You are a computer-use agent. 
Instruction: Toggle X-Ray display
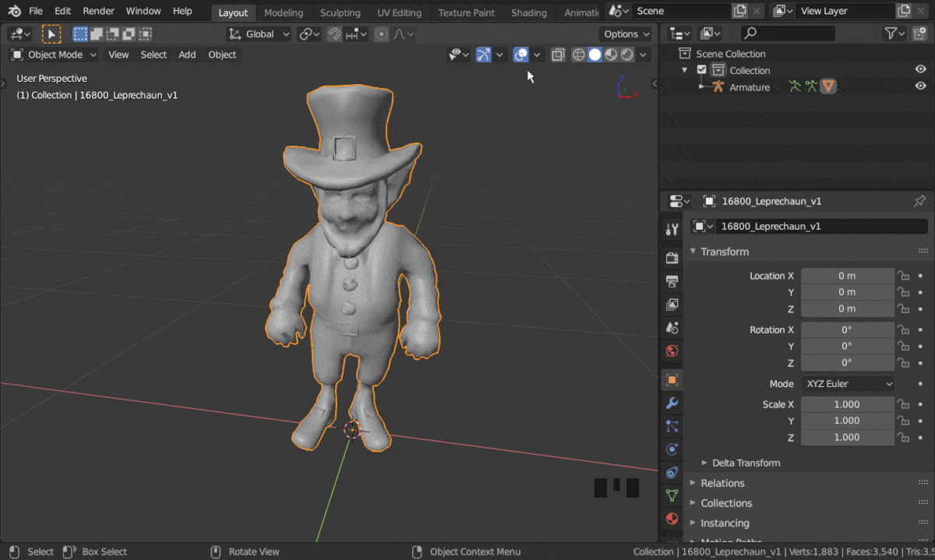[x=558, y=55]
